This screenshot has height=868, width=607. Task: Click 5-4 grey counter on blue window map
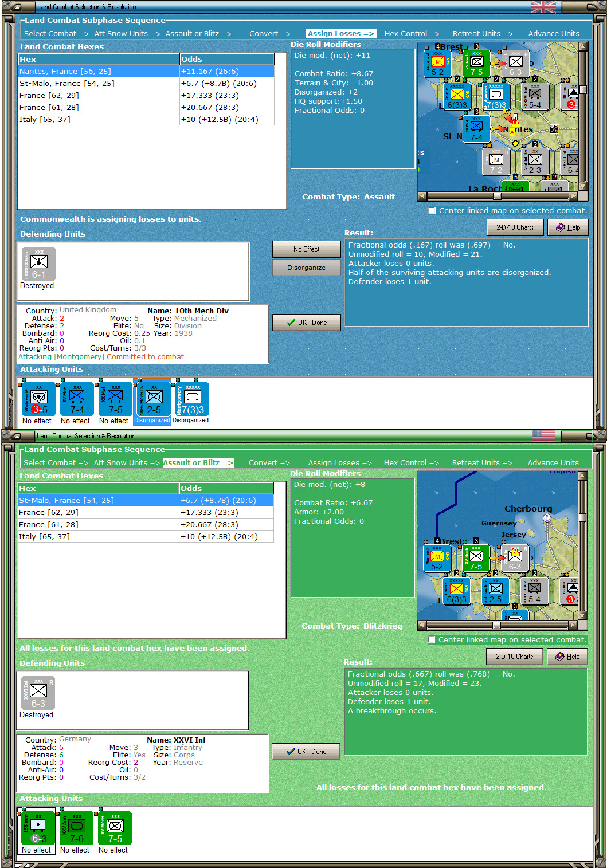[x=535, y=97]
